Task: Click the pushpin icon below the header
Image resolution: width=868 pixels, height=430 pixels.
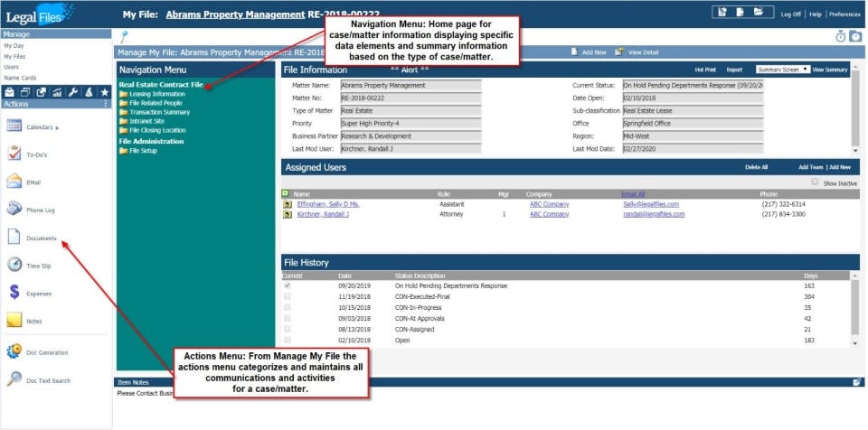Action: coord(124,36)
